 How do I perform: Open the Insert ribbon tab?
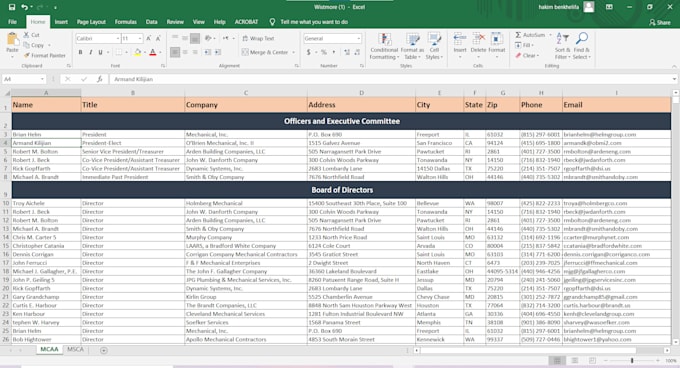(x=61, y=22)
